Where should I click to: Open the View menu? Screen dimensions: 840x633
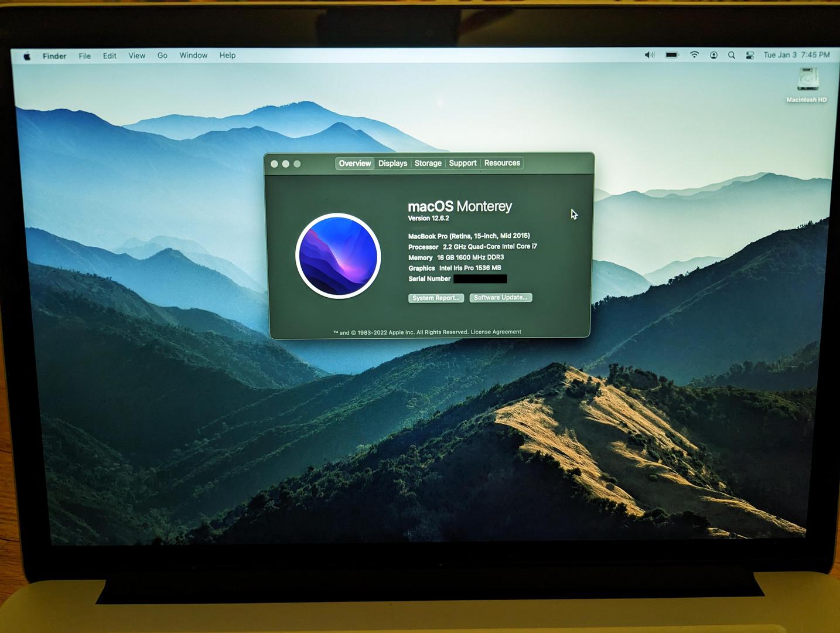(136, 56)
